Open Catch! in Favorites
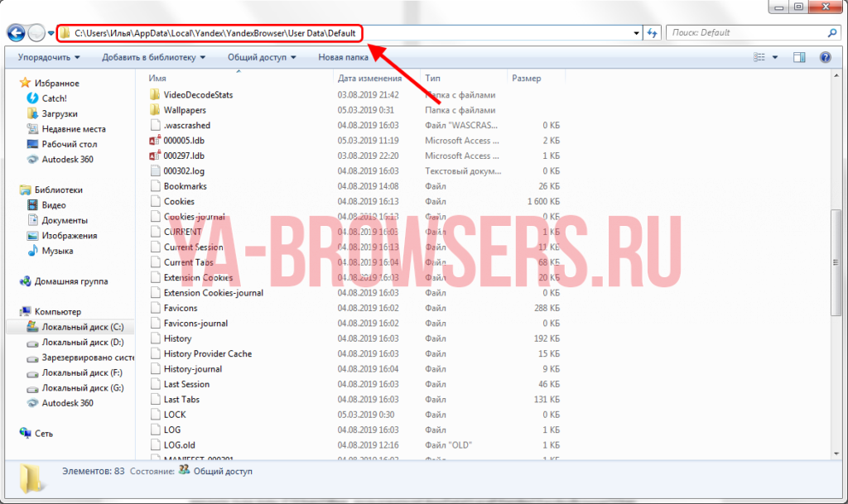The height and width of the screenshot is (504, 848). tap(54, 98)
